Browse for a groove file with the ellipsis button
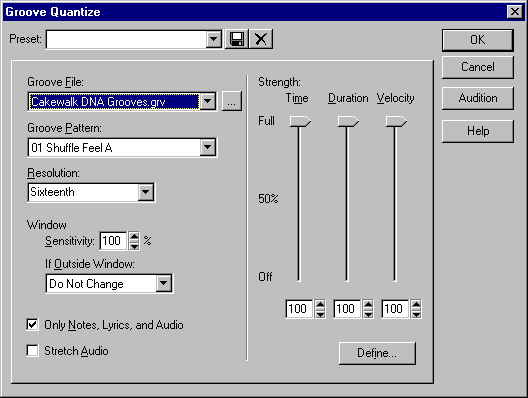Viewport: 528px width, 398px height. pos(231,101)
